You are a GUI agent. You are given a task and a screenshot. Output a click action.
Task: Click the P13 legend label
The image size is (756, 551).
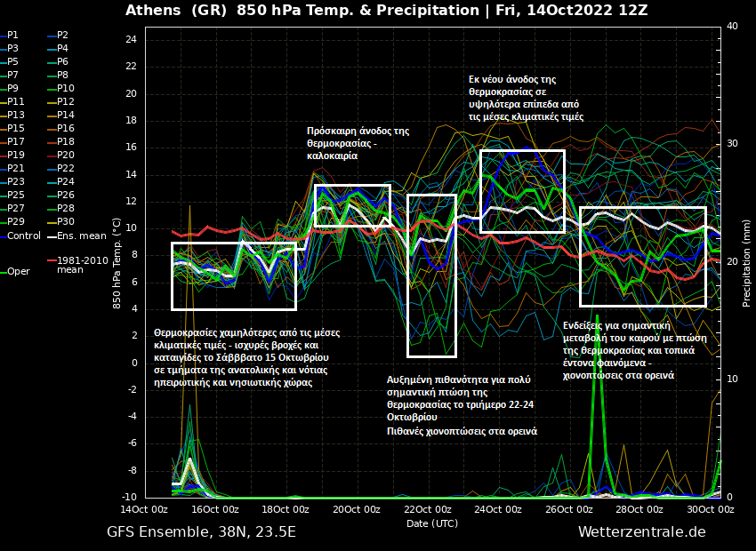click(x=12, y=116)
